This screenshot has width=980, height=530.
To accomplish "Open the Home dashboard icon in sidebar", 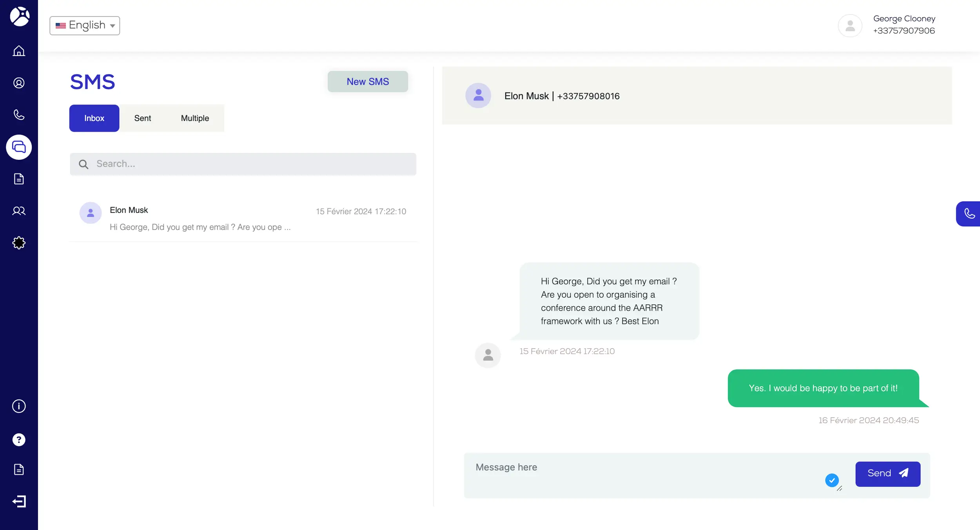I will 19,51.
